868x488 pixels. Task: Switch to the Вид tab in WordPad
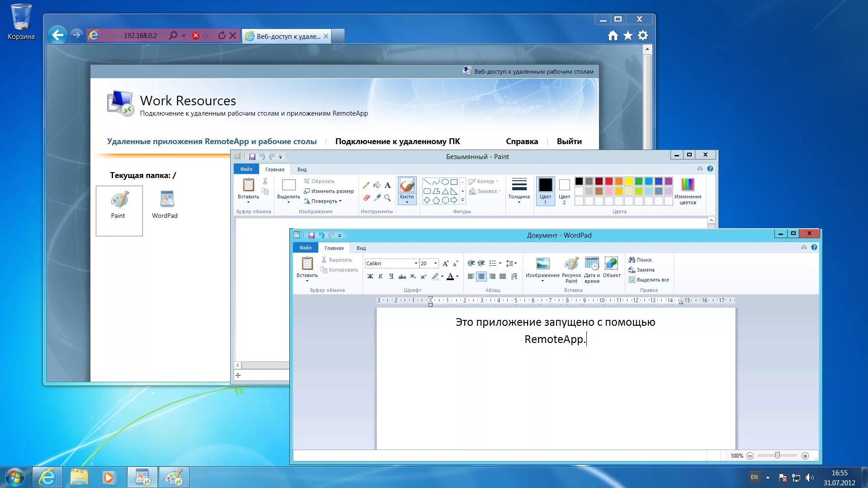(x=361, y=248)
